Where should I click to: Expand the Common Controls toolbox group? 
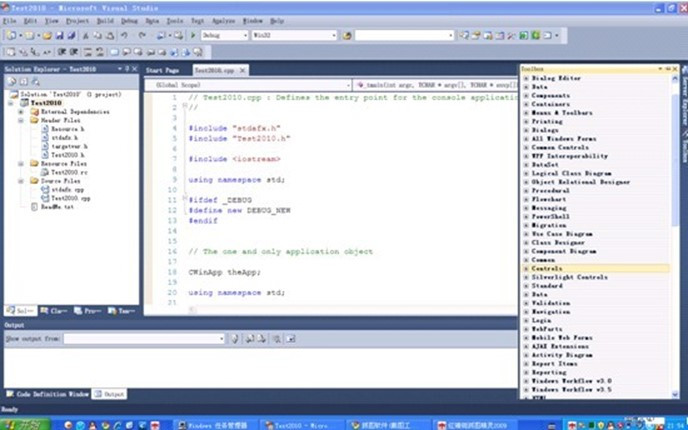pos(526,147)
